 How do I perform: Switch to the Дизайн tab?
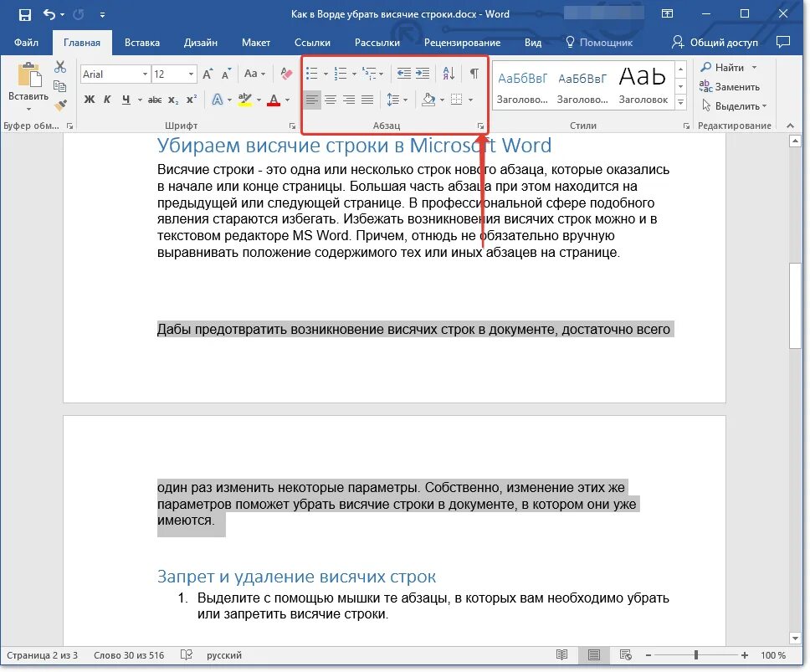tap(201, 43)
